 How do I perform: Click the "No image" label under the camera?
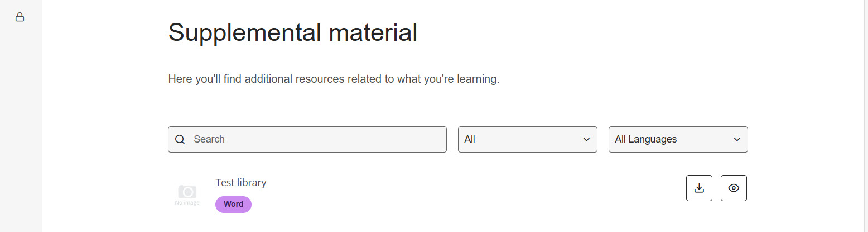[x=187, y=203]
